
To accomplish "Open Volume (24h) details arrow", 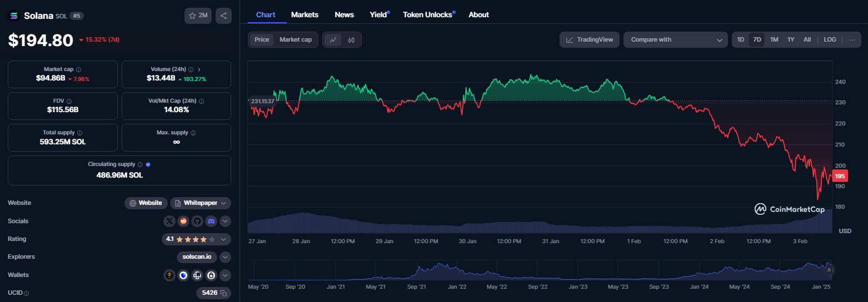I will pos(199,69).
